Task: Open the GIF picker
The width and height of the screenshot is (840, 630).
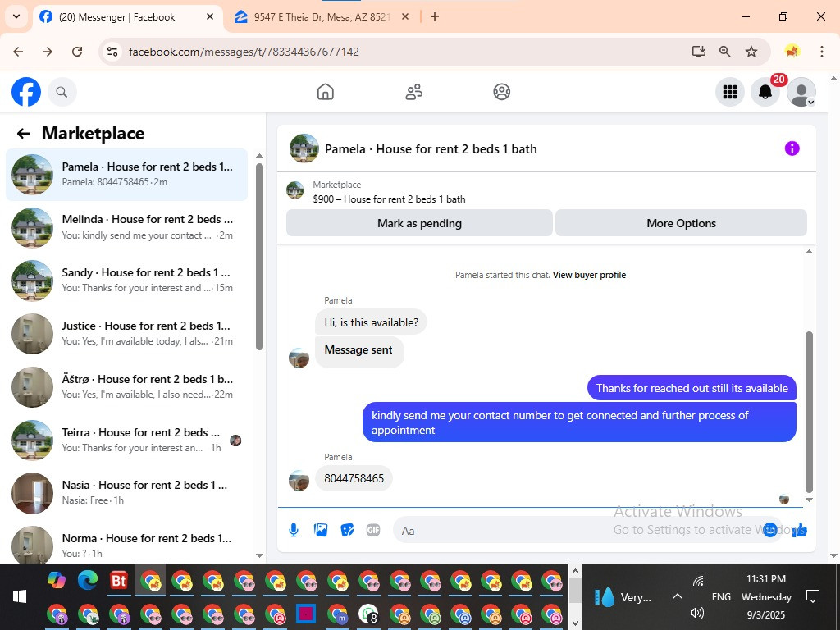Action: (x=373, y=531)
